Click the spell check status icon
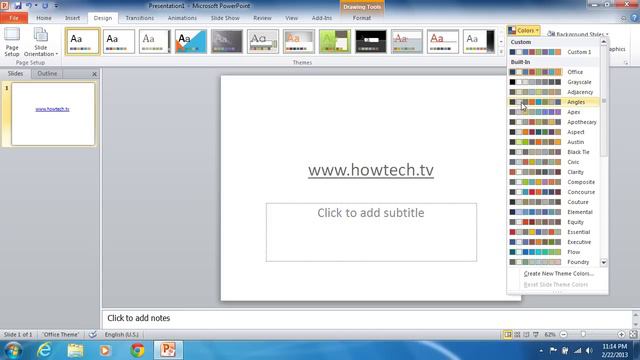Screen dimensions: 640x360 click(x=93, y=335)
